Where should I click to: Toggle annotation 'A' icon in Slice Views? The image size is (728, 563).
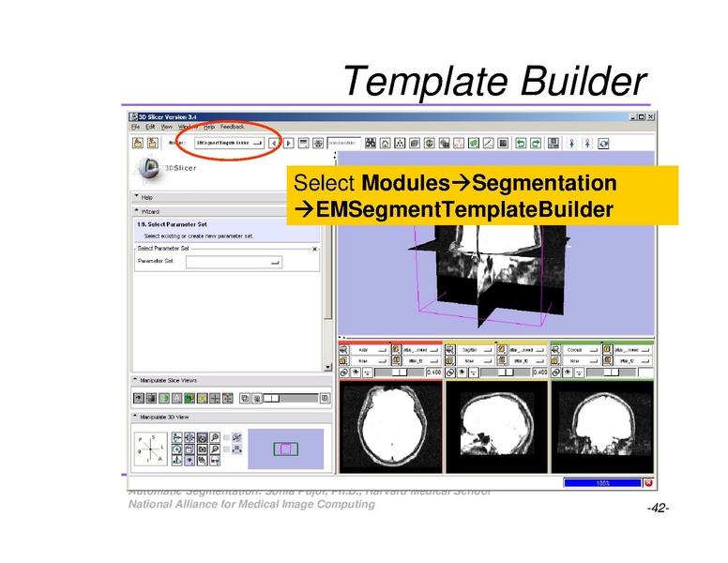pos(177,398)
